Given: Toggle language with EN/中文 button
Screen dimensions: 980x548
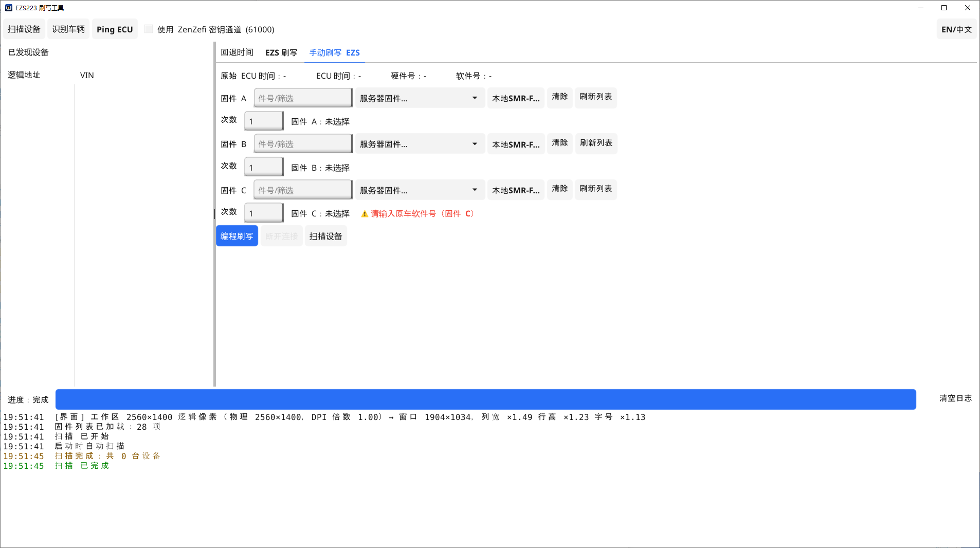Looking at the screenshot, I should point(956,29).
